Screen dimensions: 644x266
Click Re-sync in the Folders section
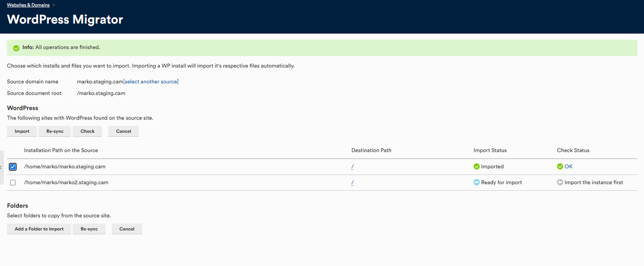click(x=89, y=229)
